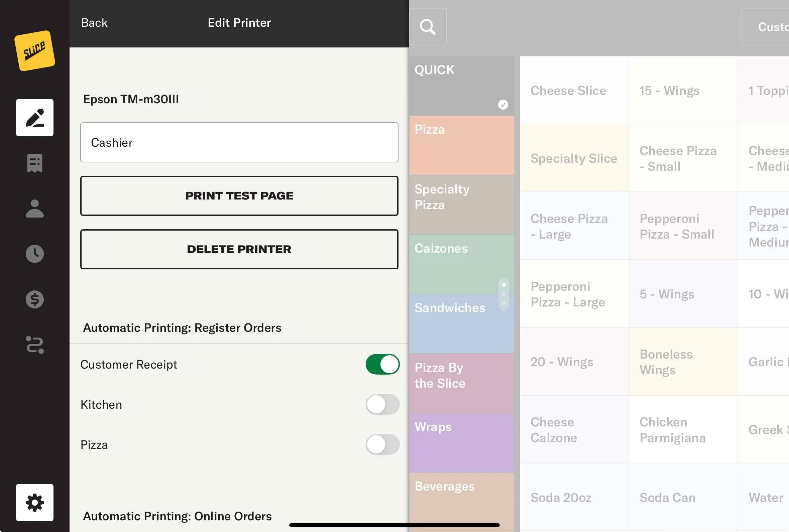Click the Slice logo icon

(x=35, y=50)
